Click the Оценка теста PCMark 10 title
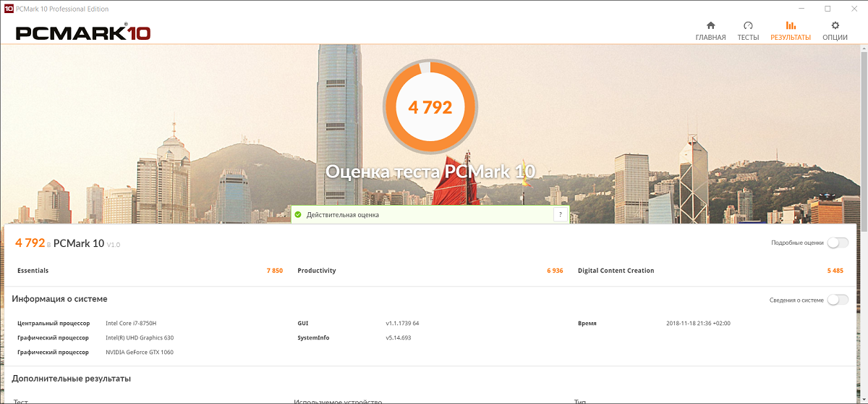The height and width of the screenshot is (404, 868). click(x=430, y=172)
